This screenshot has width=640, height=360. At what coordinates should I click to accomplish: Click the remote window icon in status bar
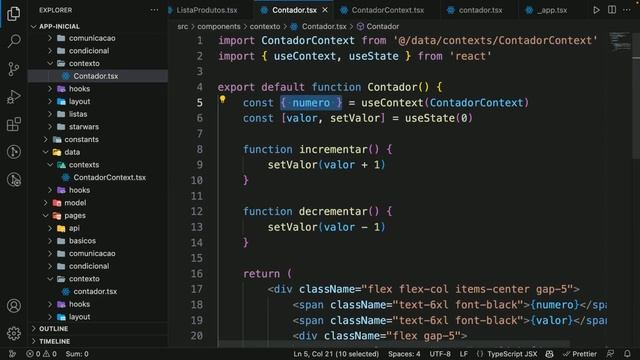(12, 354)
